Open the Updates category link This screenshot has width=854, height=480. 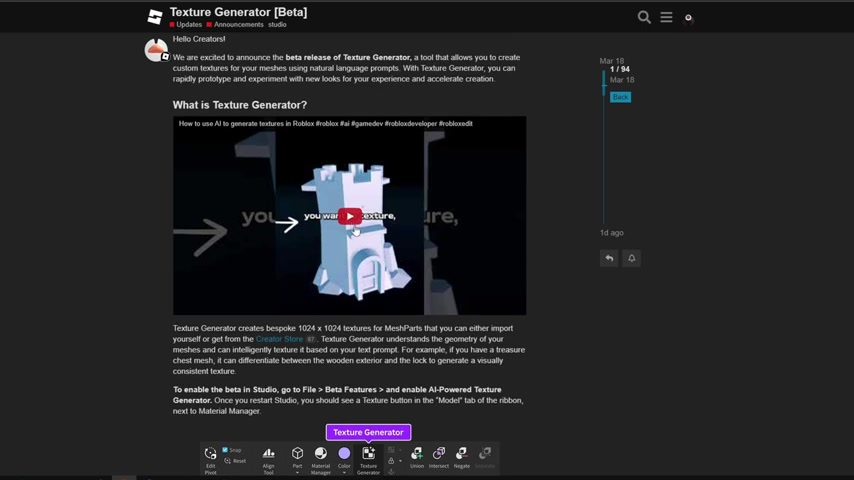tap(186, 25)
